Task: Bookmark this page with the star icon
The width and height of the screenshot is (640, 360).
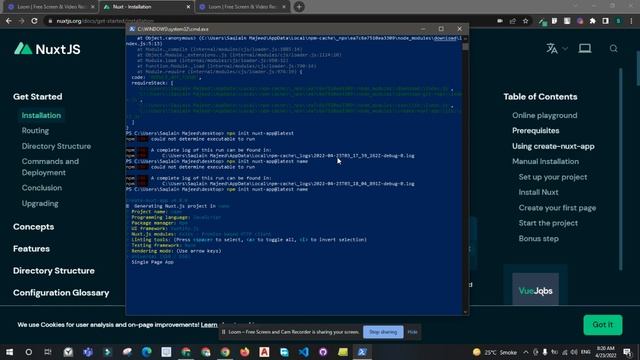Action: (525, 21)
